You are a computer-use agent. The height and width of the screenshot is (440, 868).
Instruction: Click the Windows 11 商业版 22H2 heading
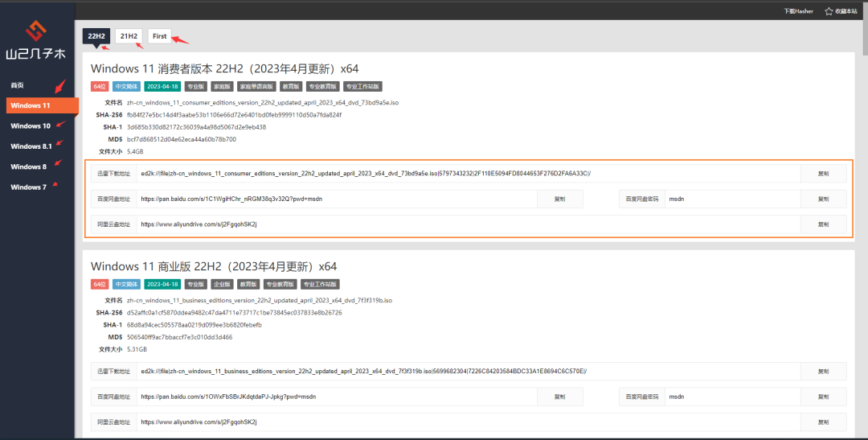(x=214, y=266)
